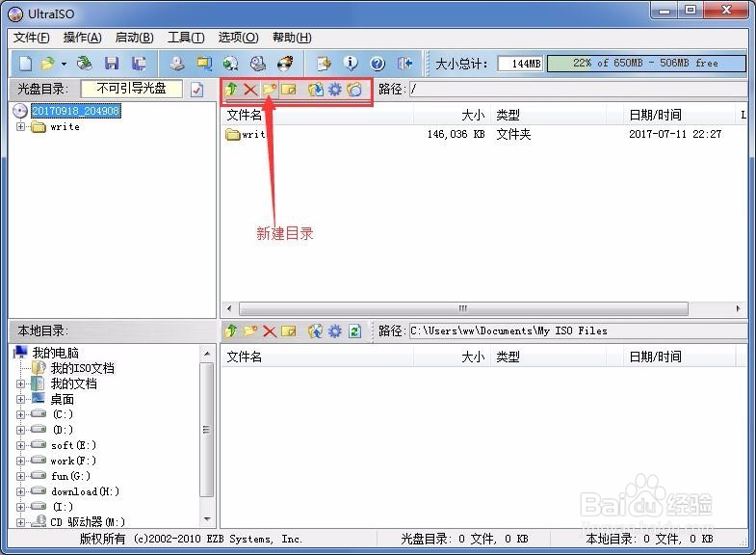Click the last icon right of gear in disc toolbar
The height and width of the screenshot is (555, 756).
click(x=354, y=90)
